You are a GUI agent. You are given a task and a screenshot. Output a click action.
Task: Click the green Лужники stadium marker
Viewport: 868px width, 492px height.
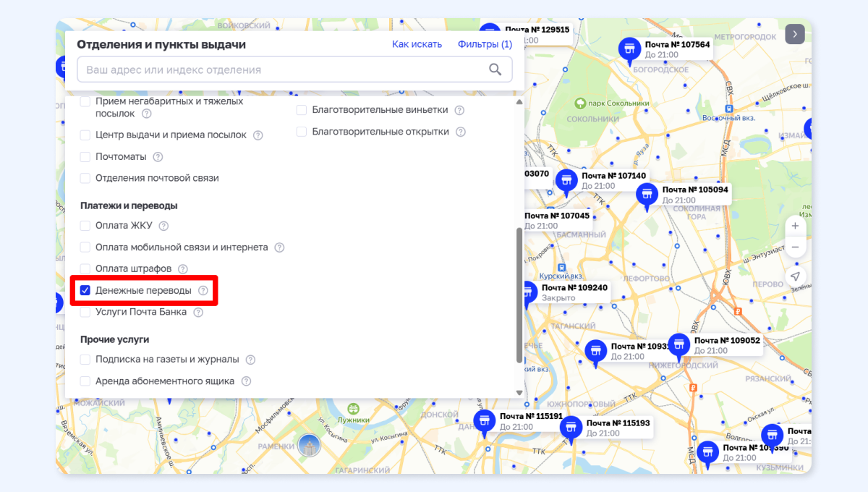(x=353, y=409)
